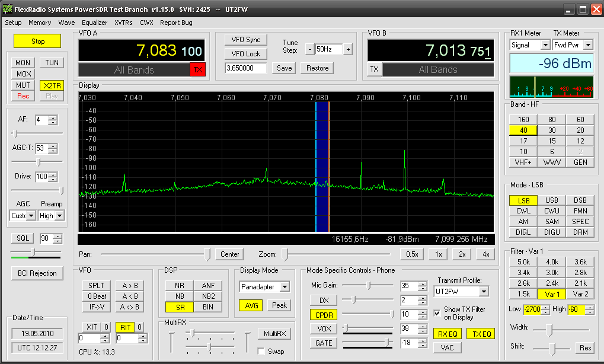Toggle the CPDR compander button
The height and width of the screenshot is (364, 604).
click(324, 314)
